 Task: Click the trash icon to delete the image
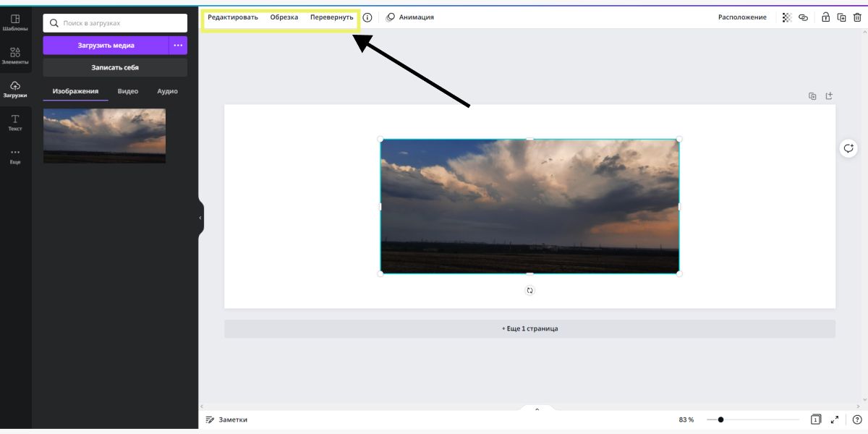857,17
